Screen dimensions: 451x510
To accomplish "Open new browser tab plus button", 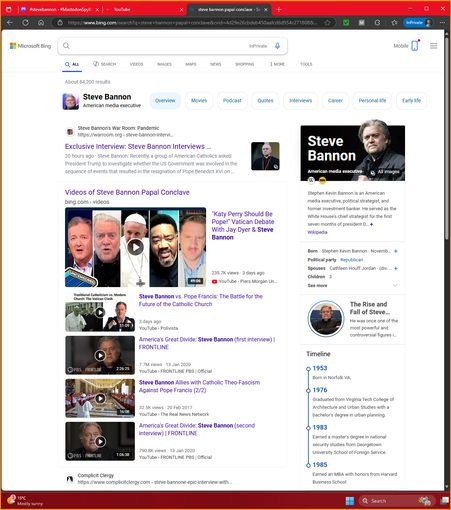I will point(279,9).
